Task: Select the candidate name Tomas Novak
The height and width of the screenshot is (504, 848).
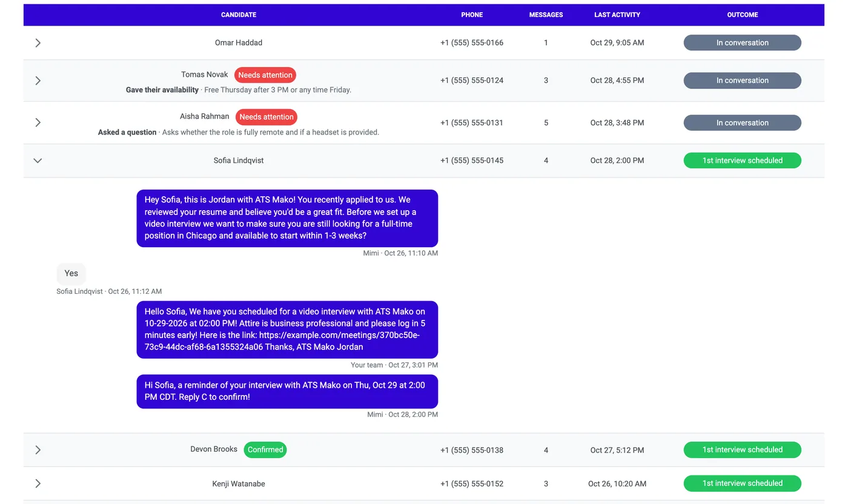Action: [205, 75]
